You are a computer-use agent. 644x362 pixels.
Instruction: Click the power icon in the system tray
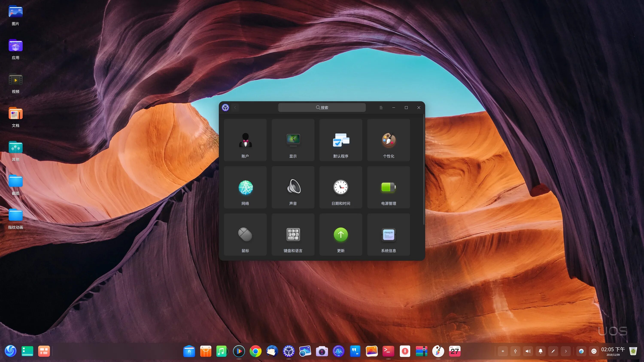(x=594, y=351)
